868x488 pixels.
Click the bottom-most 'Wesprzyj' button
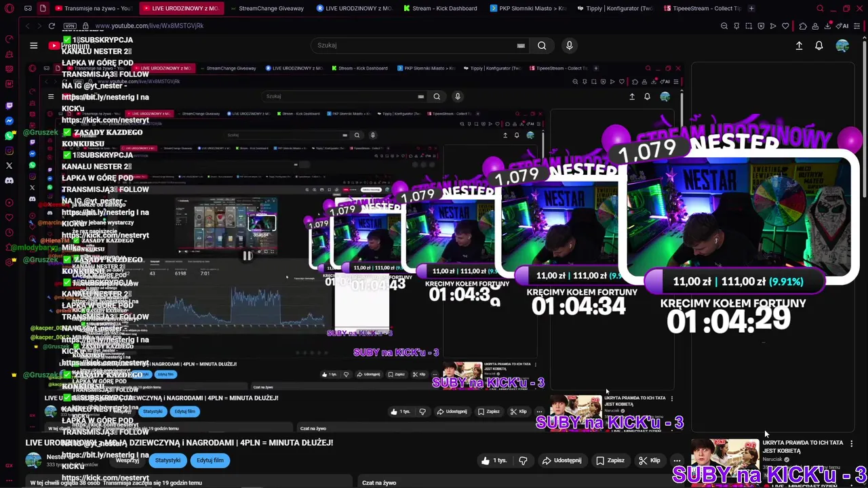click(x=127, y=460)
